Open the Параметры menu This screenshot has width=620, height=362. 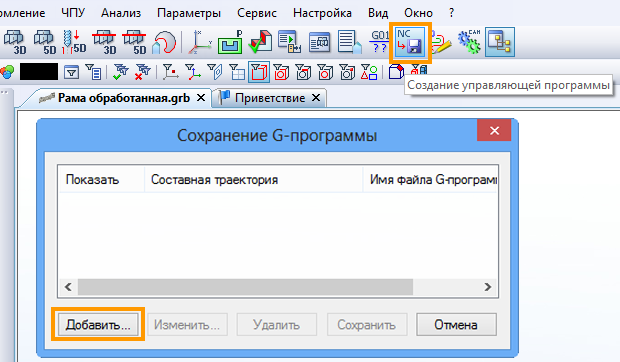[x=189, y=13]
